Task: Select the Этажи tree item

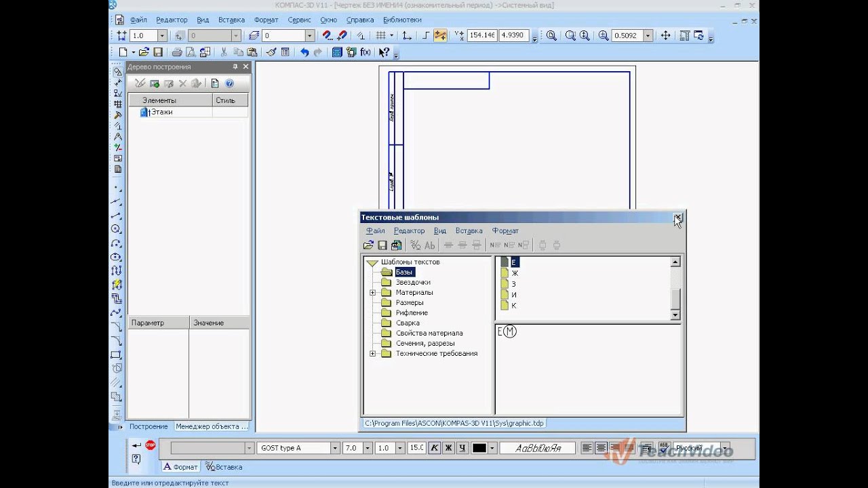Action: point(161,112)
